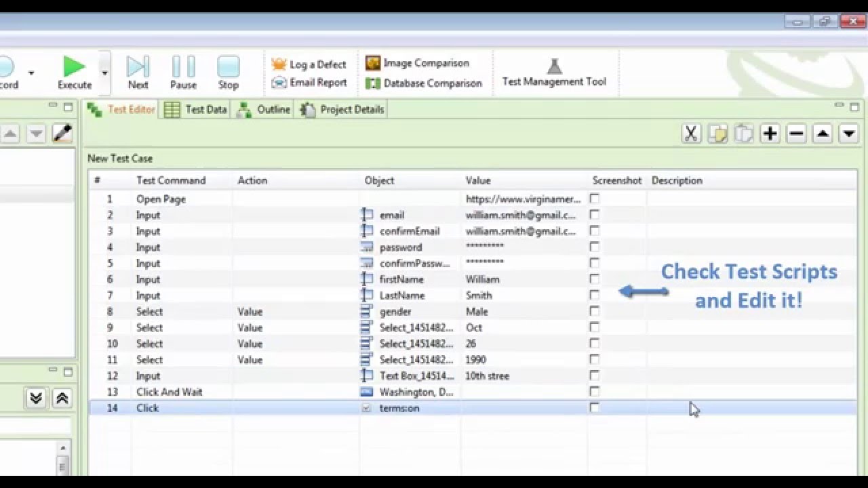Open Image Comparison tool
This screenshot has height=488, width=868.
click(x=418, y=63)
